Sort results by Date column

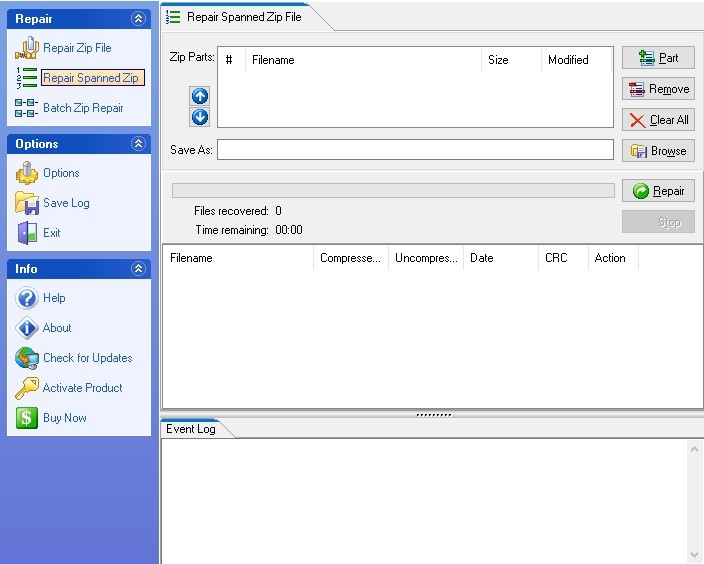[x=501, y=258]
